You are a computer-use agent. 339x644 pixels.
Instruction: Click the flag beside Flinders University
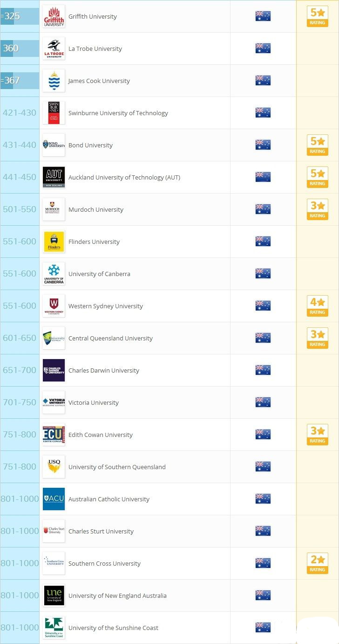click(263, 241)
